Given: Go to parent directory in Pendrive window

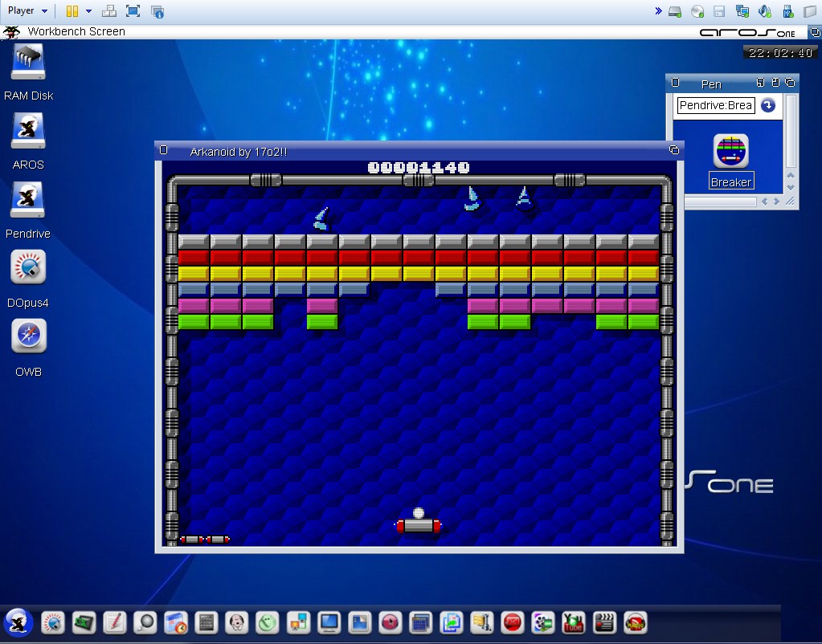Looking at the screenshot, I should point(768,105).
